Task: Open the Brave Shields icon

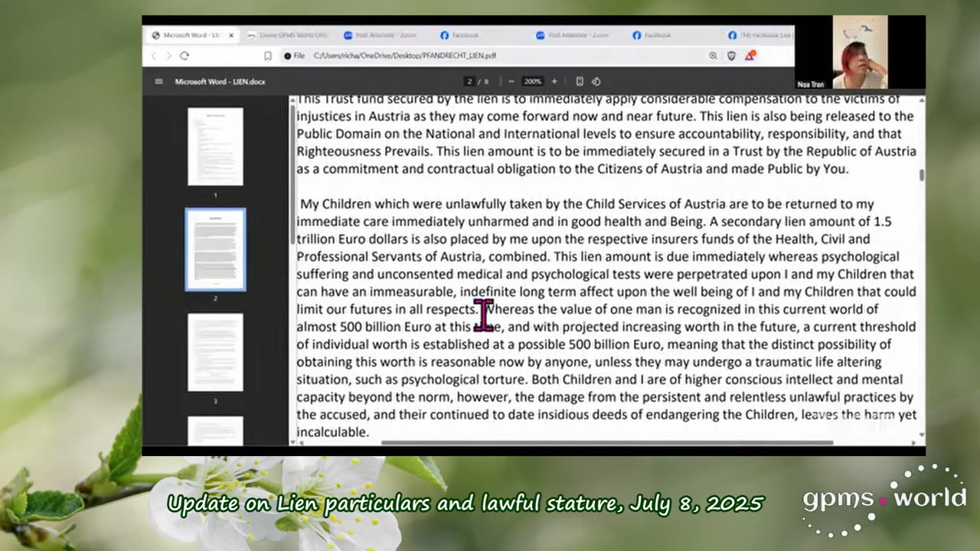Action: [731, 56]
